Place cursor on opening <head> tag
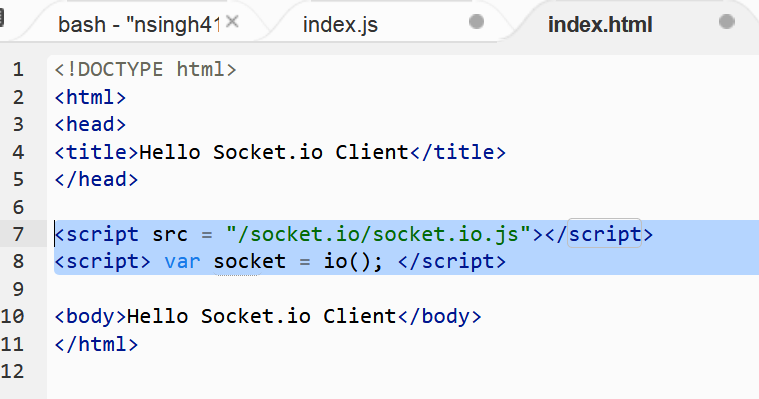The width and height of the screenshot is (759, 399). coord(90,124)
